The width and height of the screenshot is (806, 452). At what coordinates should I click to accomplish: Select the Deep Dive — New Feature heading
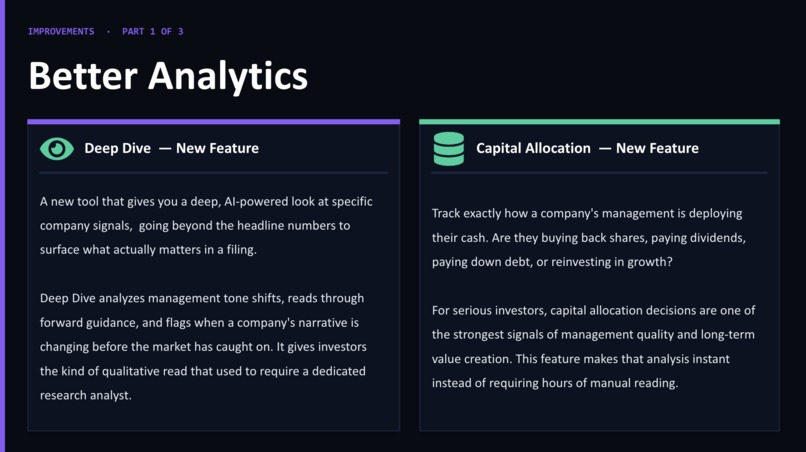[x=172, y=148]
